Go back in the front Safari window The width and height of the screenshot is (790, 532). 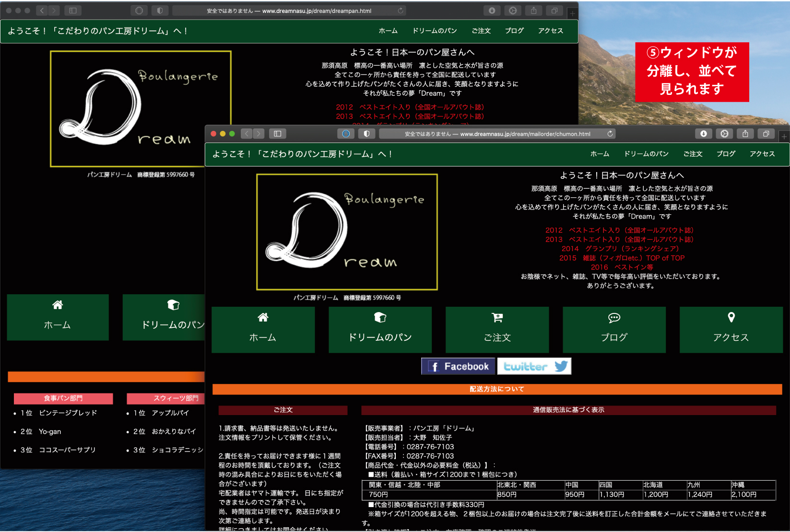point(247,134)
